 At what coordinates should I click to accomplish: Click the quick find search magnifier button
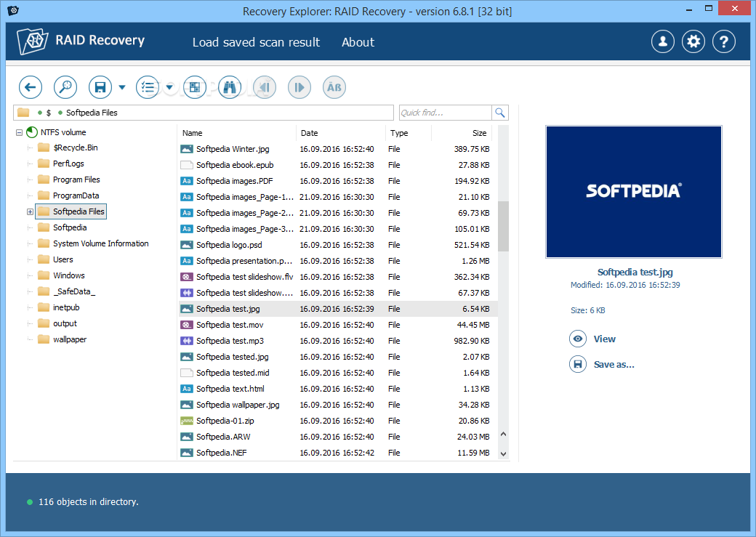[500, 113]
